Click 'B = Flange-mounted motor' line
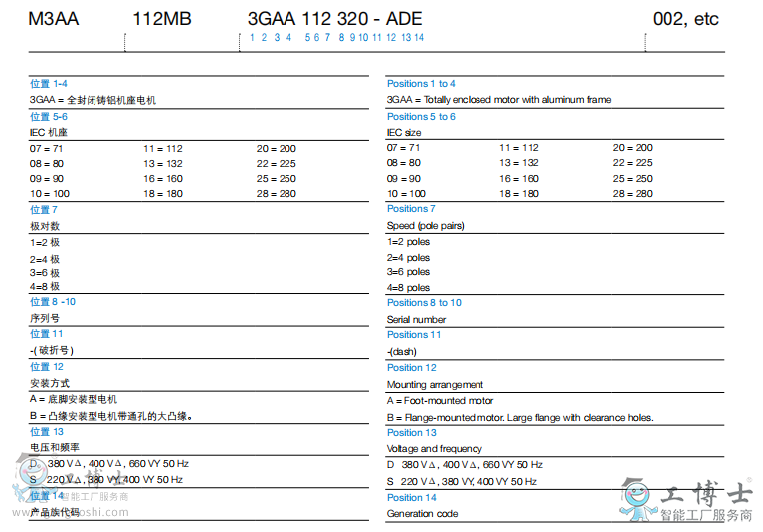Viewport: 763px width, 532px height. click(x=519, y=418)
